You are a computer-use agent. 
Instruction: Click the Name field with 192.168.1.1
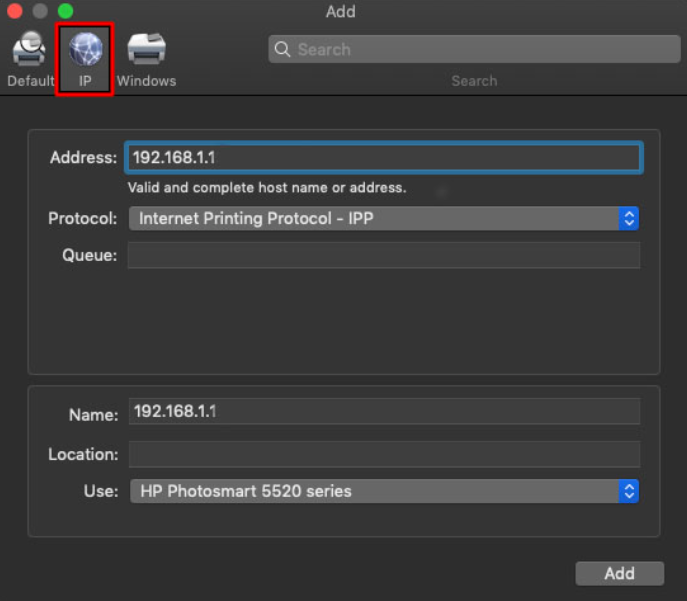click(x=383, y=411)
